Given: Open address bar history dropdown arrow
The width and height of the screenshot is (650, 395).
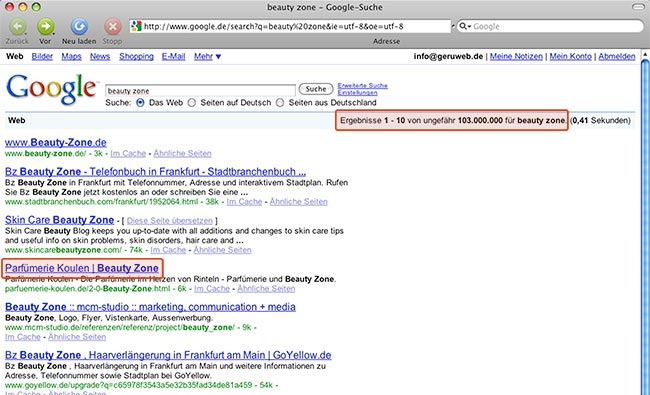Looking at the screenshot, I should pyautogui.click(x=453, y=27).
